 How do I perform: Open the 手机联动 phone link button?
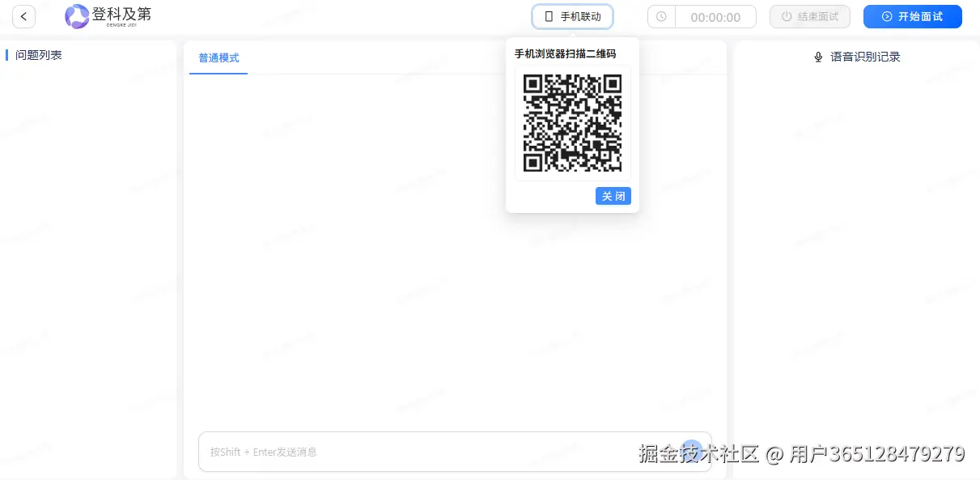pos(572,16)
